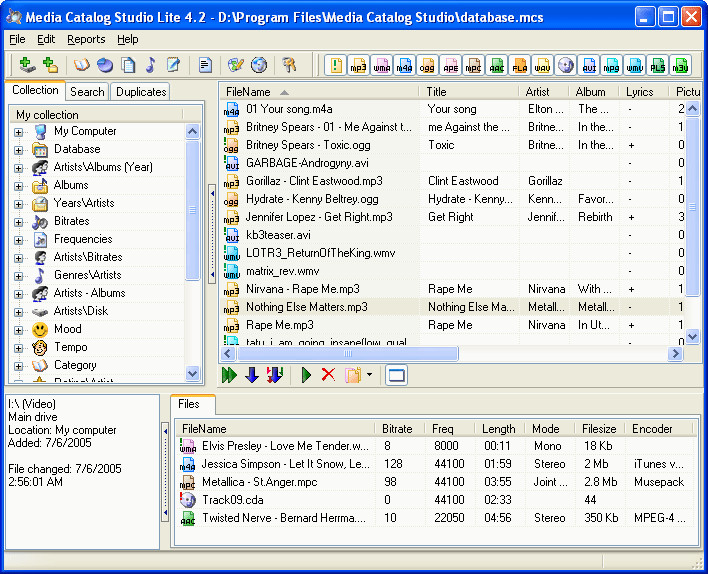Screen dimensions: 708x574
Task: Click the collection tree vertical scrollbar thumb
Action: pos(192,210)
